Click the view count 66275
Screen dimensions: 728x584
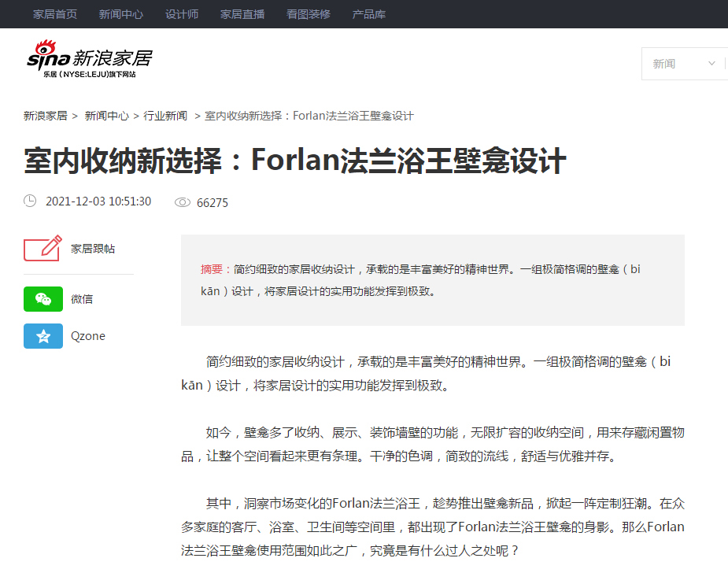(212, 203)
